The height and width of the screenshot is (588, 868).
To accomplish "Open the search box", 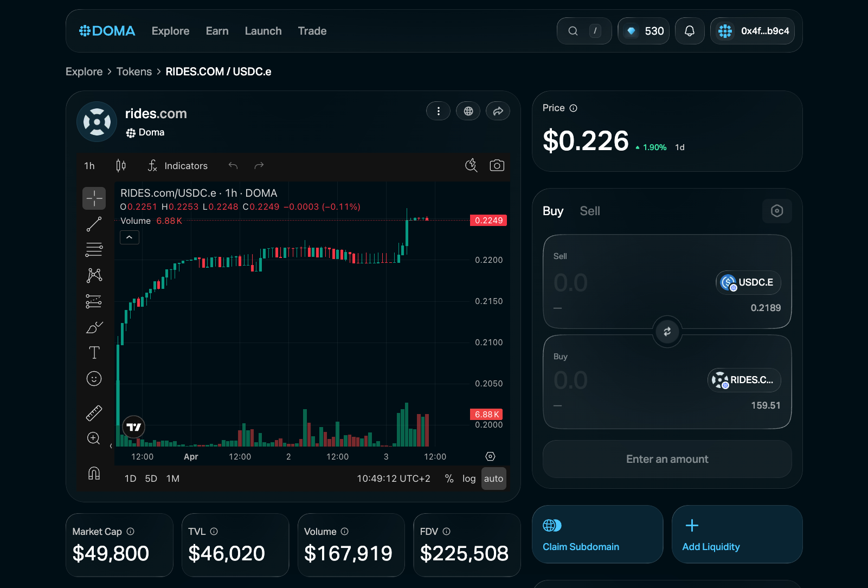I will click(x=584, y=31).
